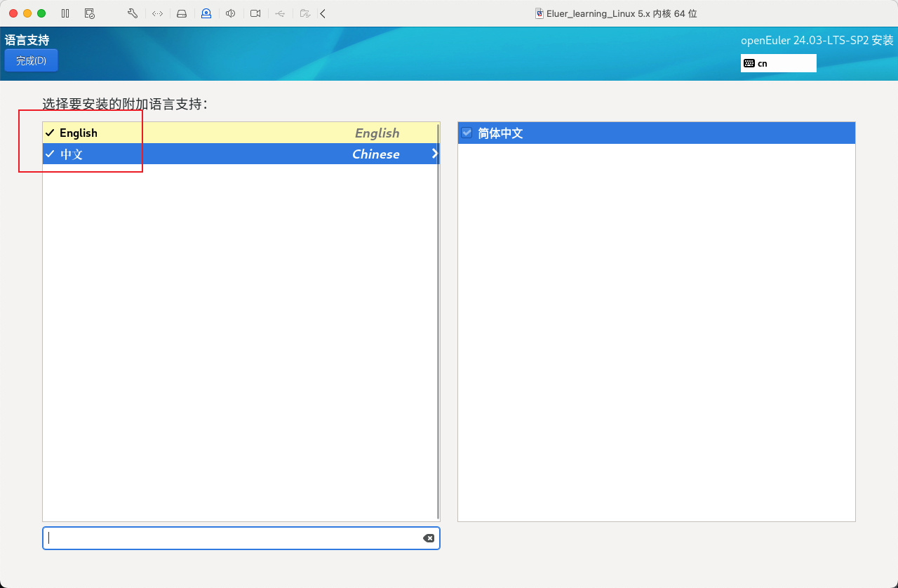The height and width of the screenshot is (588, 898).
Task: Click the camera device icon
Action: click(255, 13)
